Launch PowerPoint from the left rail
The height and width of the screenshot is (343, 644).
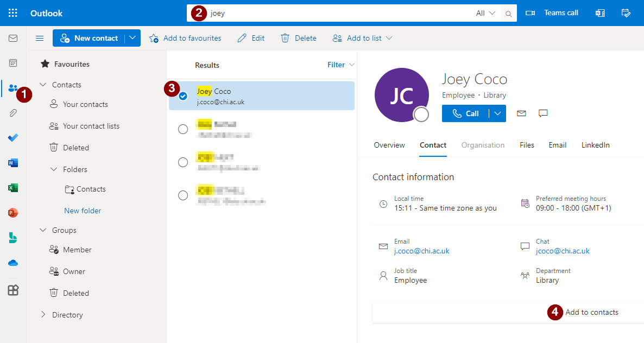pos(12,213)
